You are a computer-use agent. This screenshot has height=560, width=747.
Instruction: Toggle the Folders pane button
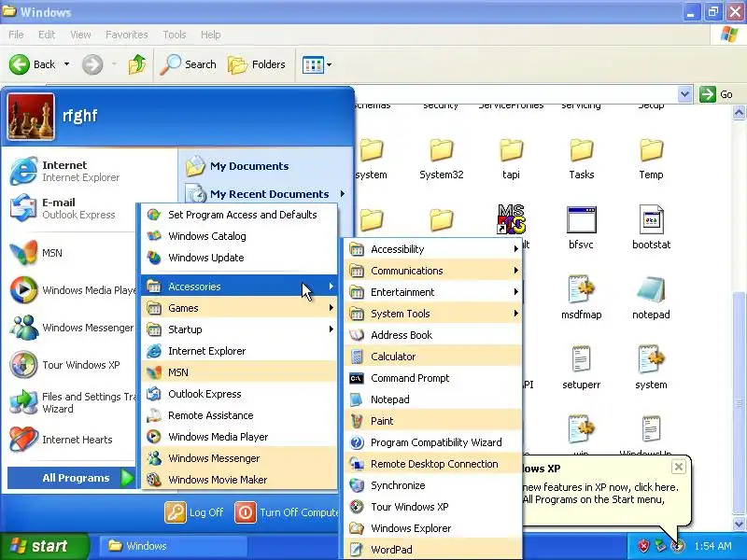click(257, 64)
